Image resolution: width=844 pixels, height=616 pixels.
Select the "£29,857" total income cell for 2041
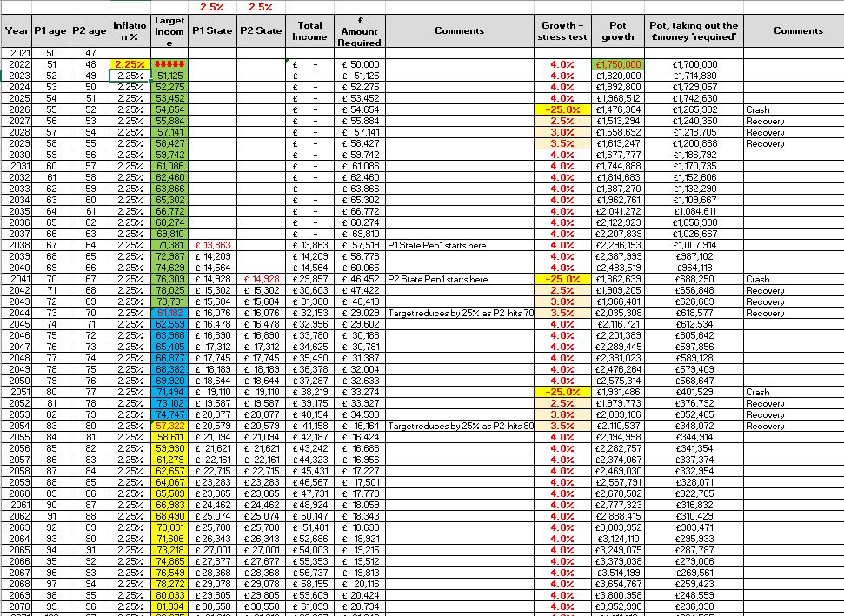[310, 279]
